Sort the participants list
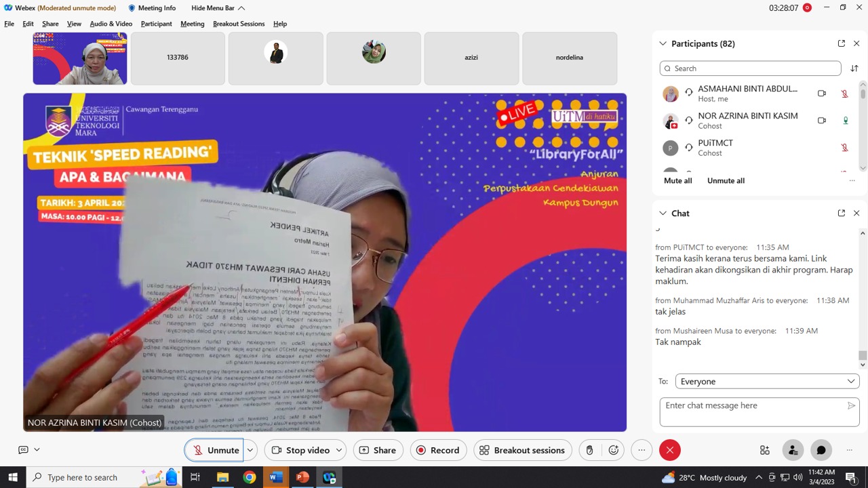This screenshot has width=868, height=488. coord(854,68)
